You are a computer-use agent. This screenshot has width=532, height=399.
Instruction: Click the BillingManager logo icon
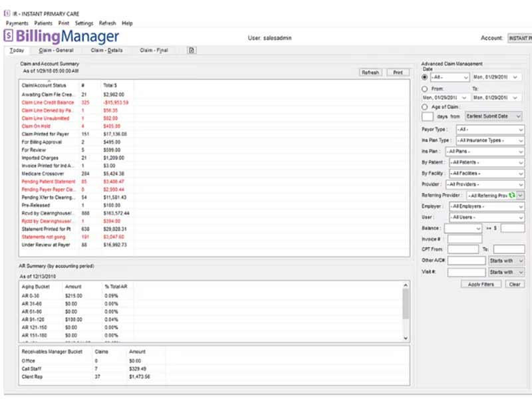9,36
